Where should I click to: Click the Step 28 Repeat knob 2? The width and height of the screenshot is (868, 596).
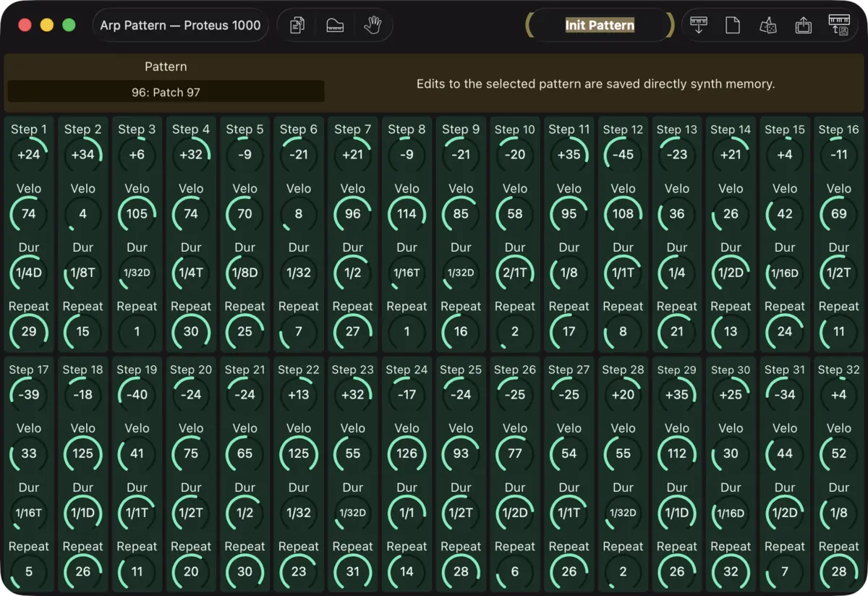(x=623, y=571)
